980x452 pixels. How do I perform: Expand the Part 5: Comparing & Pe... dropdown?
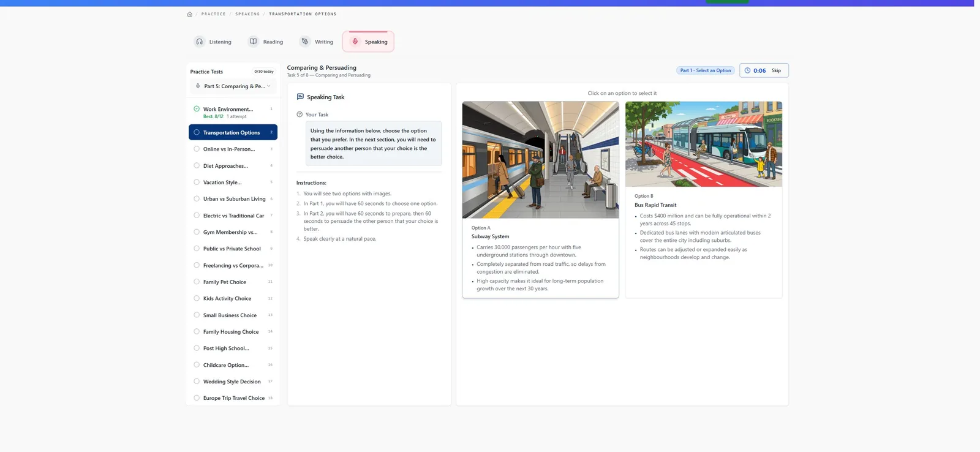233,86
